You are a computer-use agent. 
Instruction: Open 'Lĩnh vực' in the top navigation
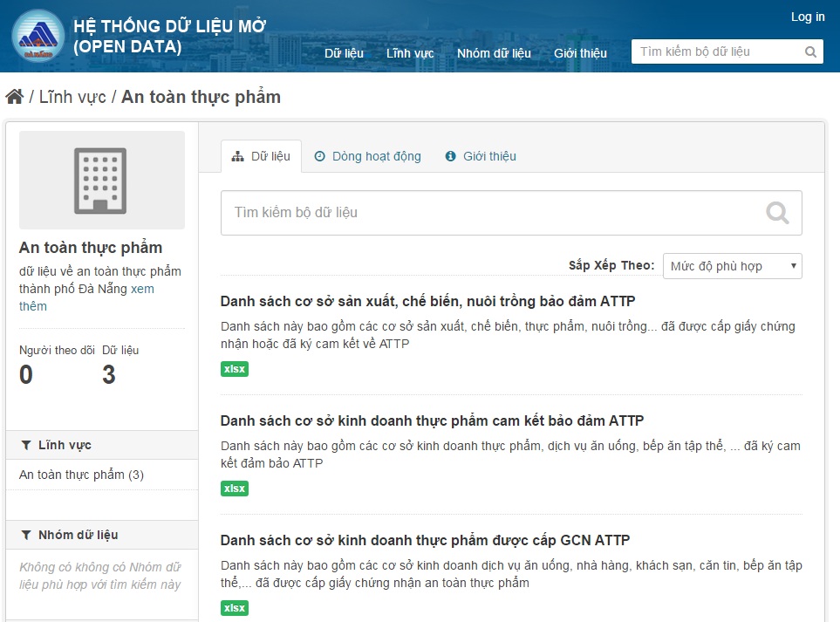[x=410, y=53]
